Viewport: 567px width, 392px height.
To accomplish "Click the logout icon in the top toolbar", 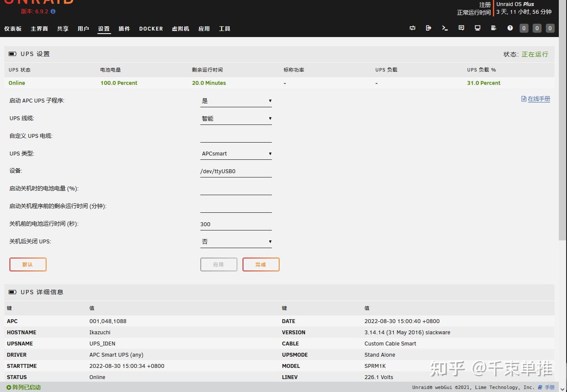I will (x=429, y=28).
